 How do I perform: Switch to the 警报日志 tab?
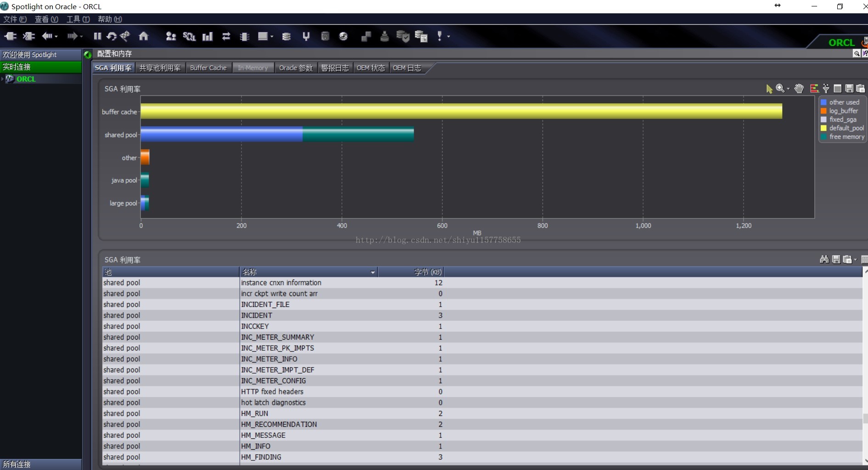(x=335, y=68)
